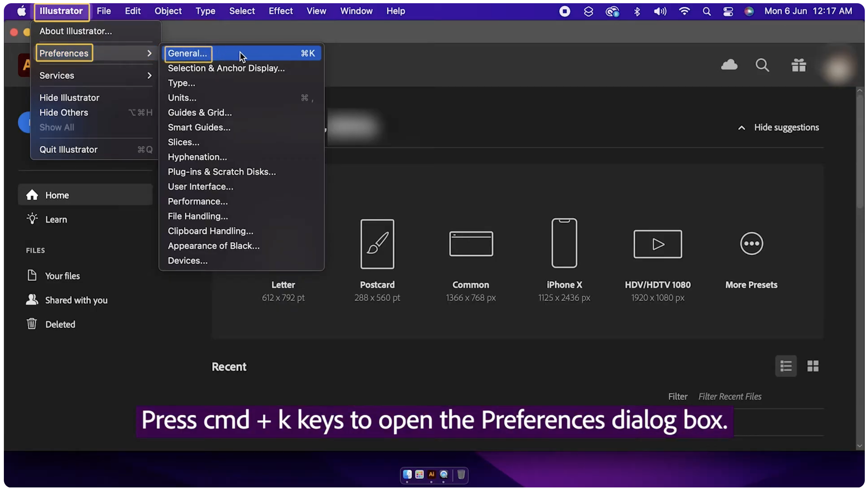
Task: Open More Presets ellipsis icon
Action: coord(751,243)
